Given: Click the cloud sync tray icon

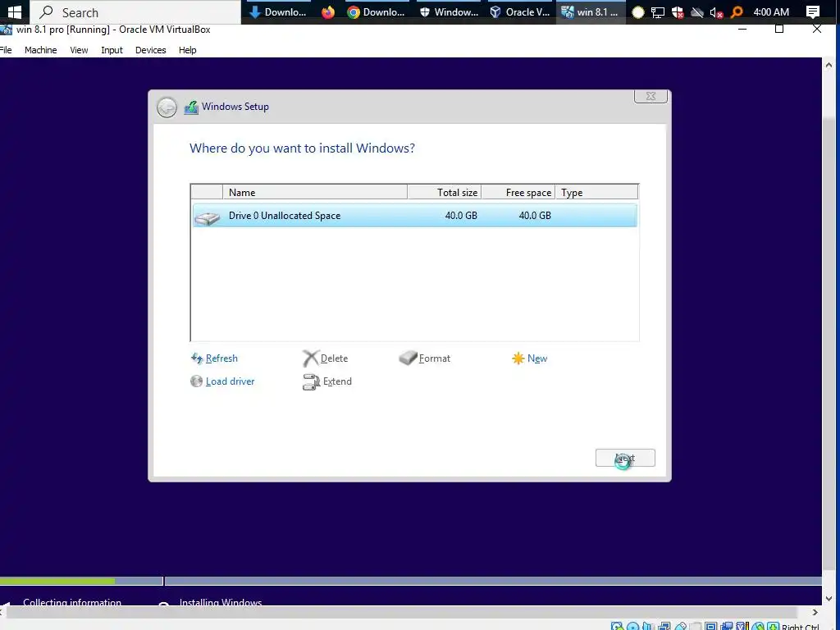Looking at the screenshot, I should (697, 12).
